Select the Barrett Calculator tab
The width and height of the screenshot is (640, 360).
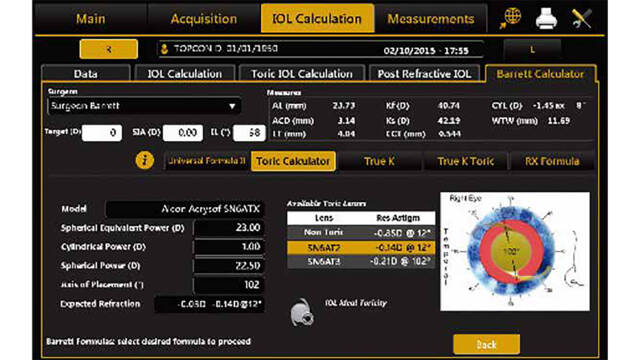(540, 74)
